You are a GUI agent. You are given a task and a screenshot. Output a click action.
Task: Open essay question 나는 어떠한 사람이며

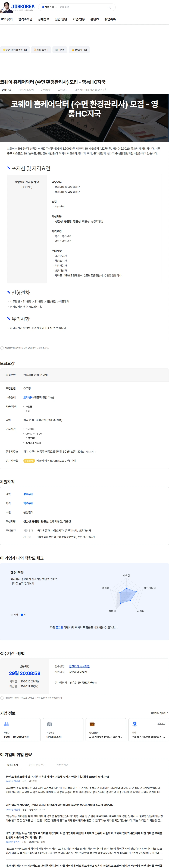click(x=60, y=805)
